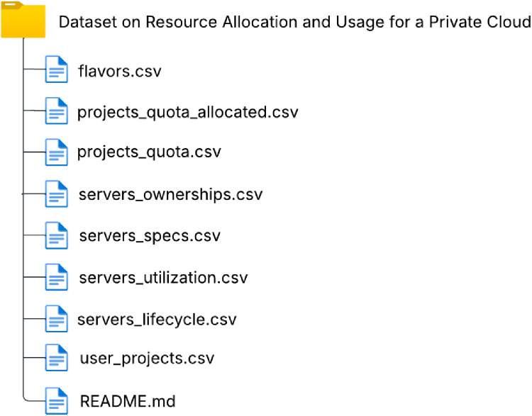Select the servers_utilization.csv filename label
Screen dimensions: 532x416
[164, 278]
